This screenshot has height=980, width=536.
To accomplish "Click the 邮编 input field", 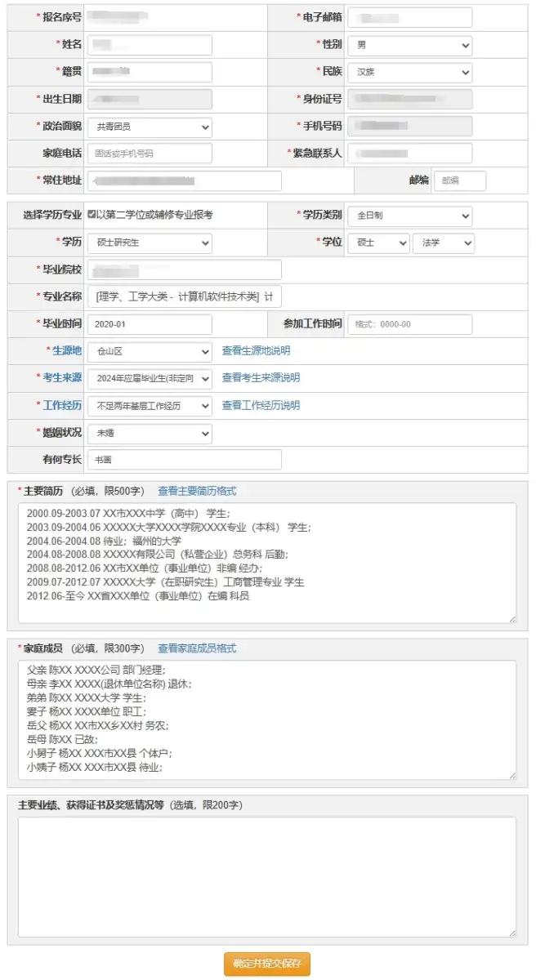I will [x=459, y=180].
